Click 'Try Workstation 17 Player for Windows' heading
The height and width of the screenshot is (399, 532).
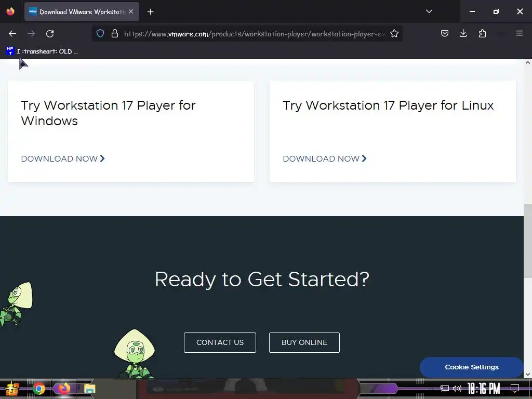108,113
